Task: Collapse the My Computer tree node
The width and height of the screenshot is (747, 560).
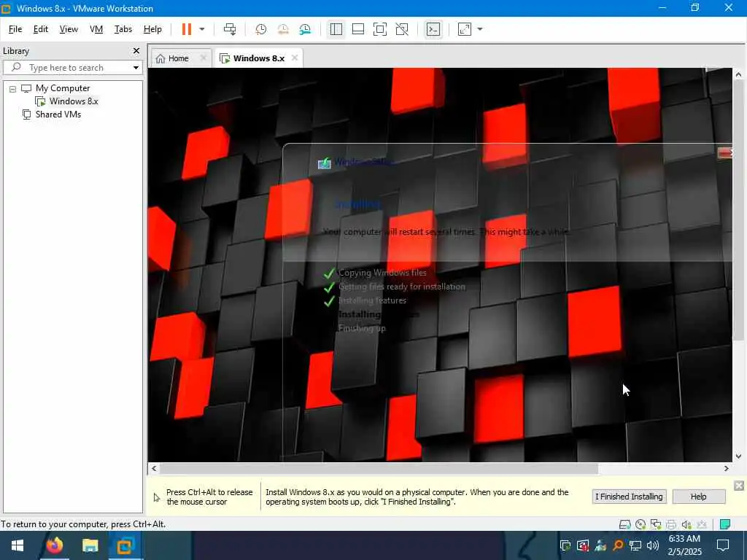Action: [13, 88]
